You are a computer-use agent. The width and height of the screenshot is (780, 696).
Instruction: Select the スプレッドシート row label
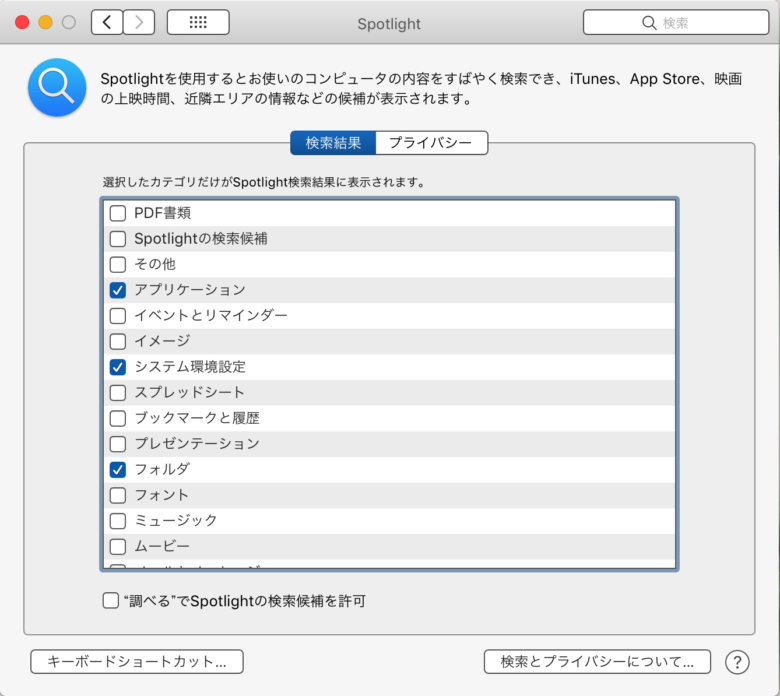click(190, 393)
